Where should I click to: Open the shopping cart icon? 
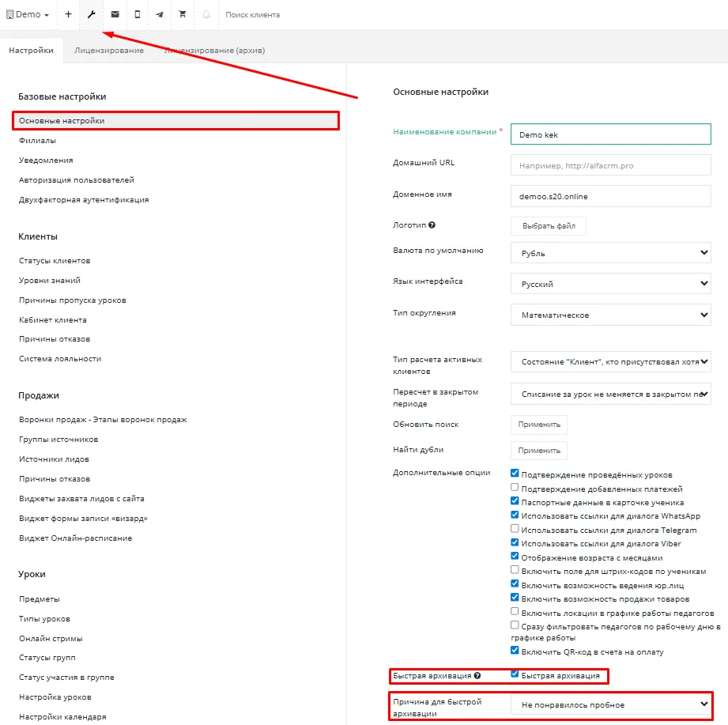tap(183, 14)
